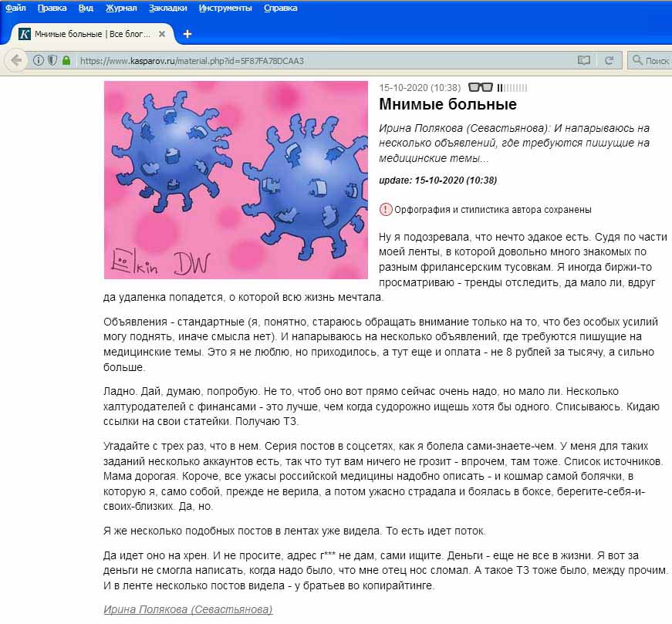This screenshot has height=624, width=672.
Task: Open the Вид menu
Action: 86,8
